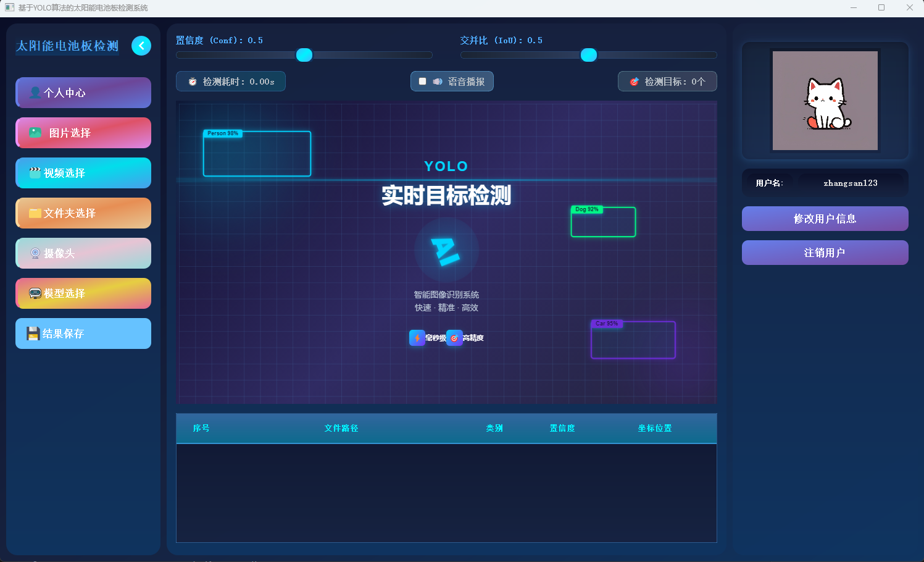This screenshot has height=562, width=924.
Task: Click the folder icon on 文件夹选择
Action: pos(36,212)
